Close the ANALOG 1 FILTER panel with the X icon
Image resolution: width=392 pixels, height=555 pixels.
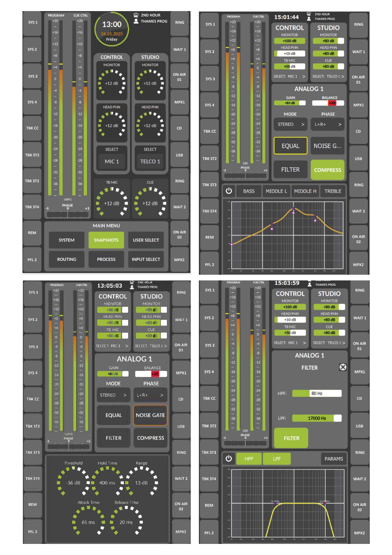click(x=343, y=367)
